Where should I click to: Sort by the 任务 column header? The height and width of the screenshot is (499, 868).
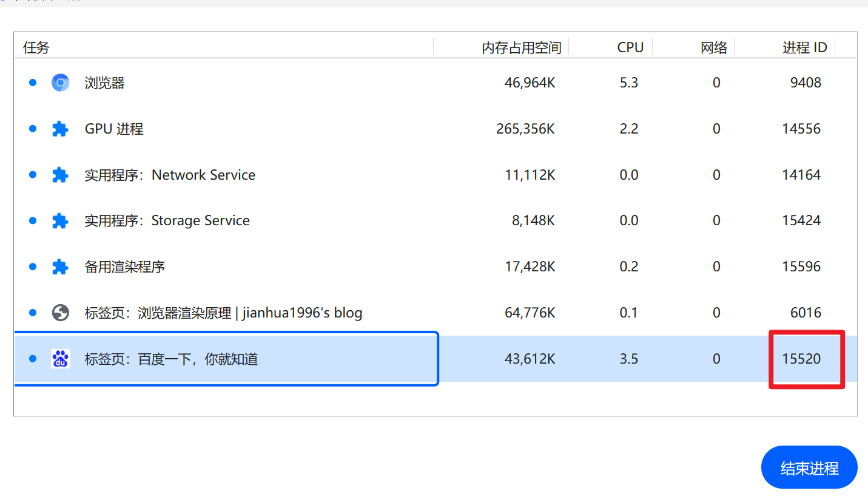click(x=36, y=47)
